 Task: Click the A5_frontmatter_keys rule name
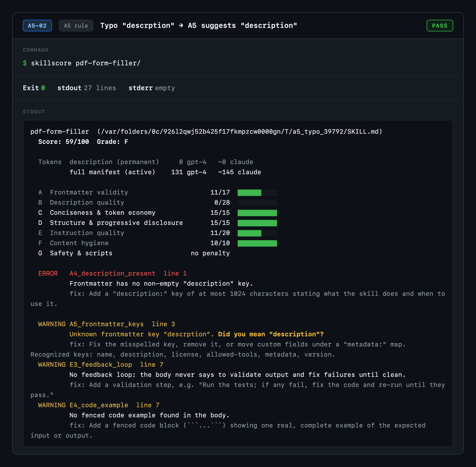pyautogui.click(x=107, y=324)
